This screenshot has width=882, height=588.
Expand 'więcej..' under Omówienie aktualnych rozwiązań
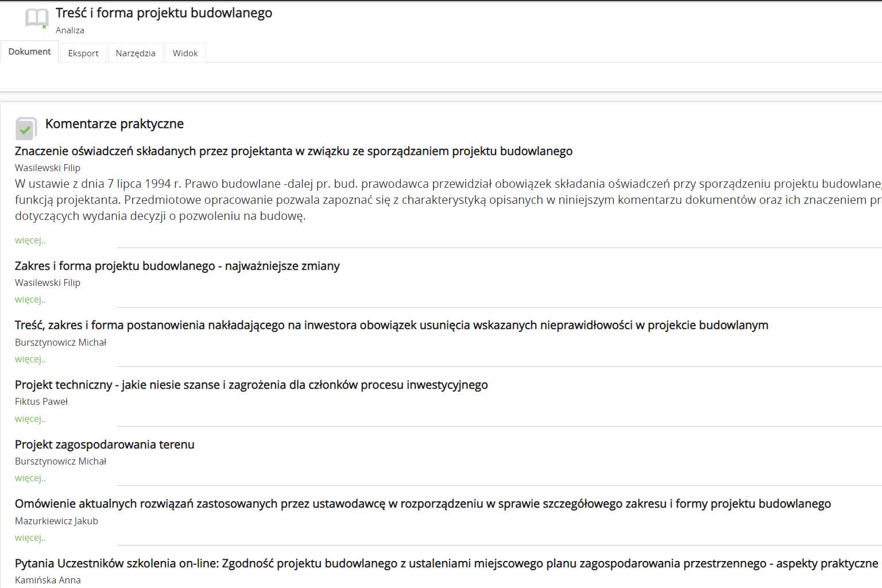(30, 538)
